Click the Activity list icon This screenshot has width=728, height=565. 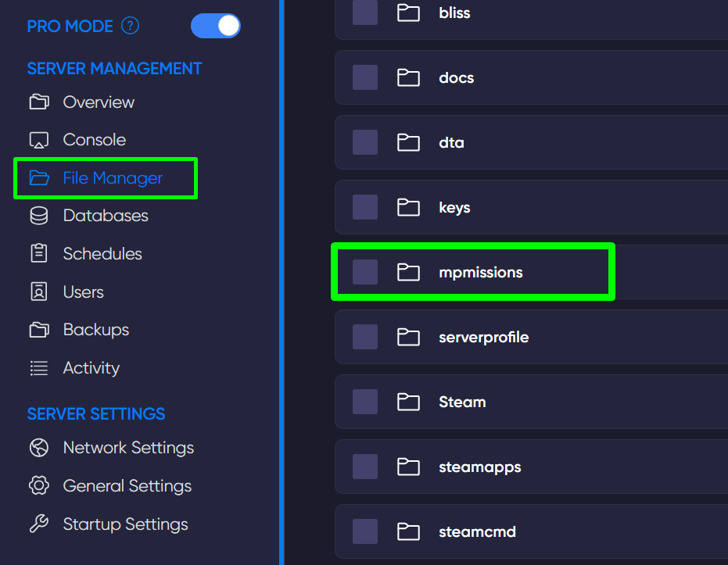39,368
